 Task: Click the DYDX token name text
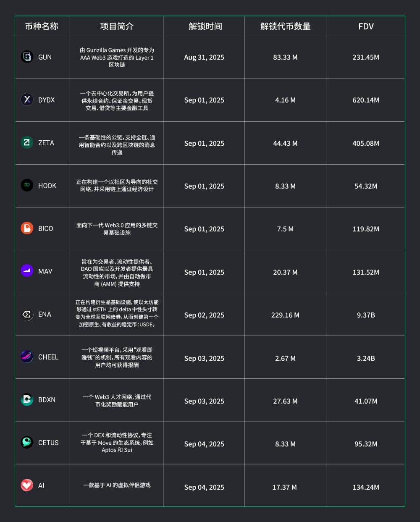[46, 100]
